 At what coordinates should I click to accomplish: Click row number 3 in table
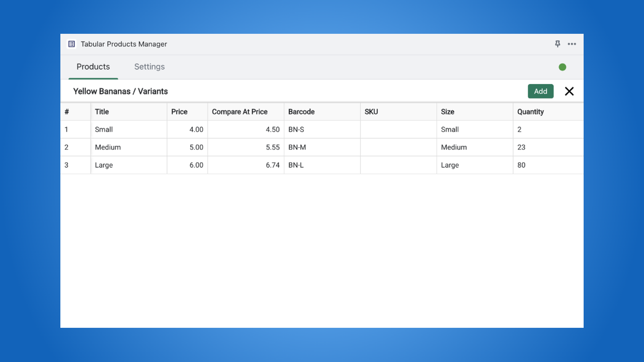point(75,165)
